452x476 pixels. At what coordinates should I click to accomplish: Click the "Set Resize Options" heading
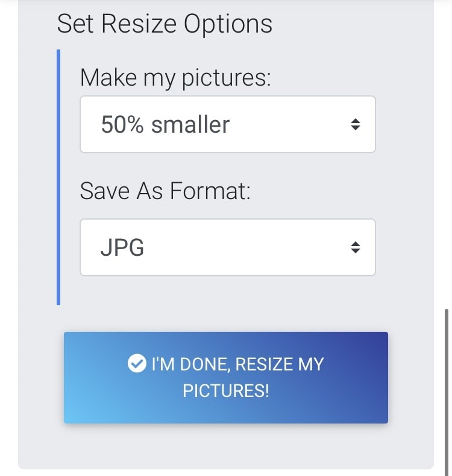pos(165,24)
